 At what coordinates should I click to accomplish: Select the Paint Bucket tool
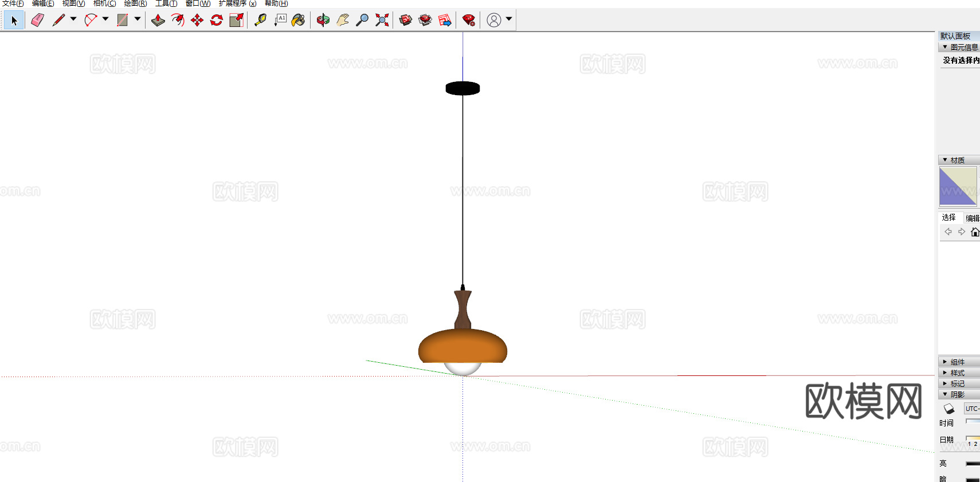pyautogui.click(x=298, y=21)
